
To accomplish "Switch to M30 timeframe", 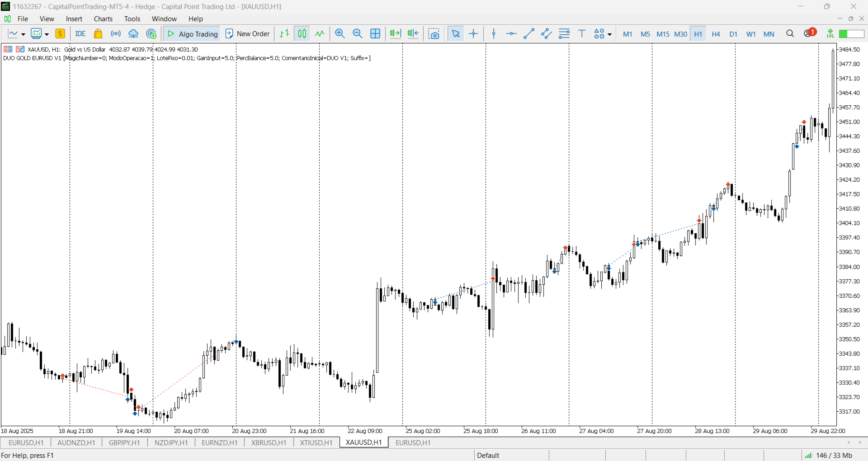I will coord(680,34).
